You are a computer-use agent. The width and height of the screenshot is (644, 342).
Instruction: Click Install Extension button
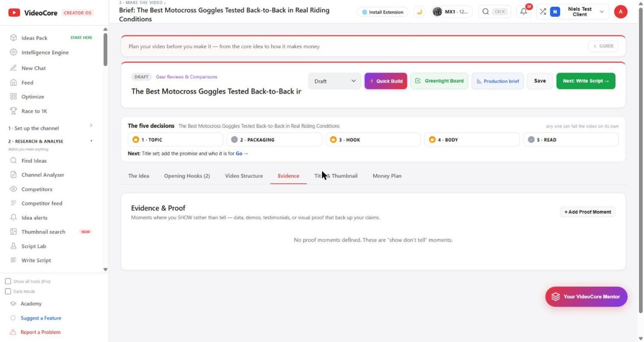pos(383,12)
